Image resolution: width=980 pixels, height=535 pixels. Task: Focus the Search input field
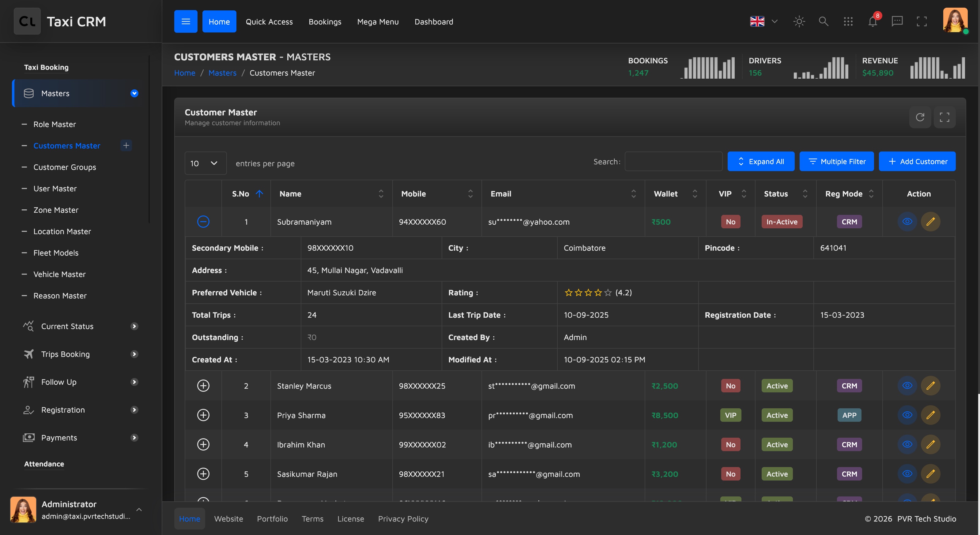click(673, 161)
